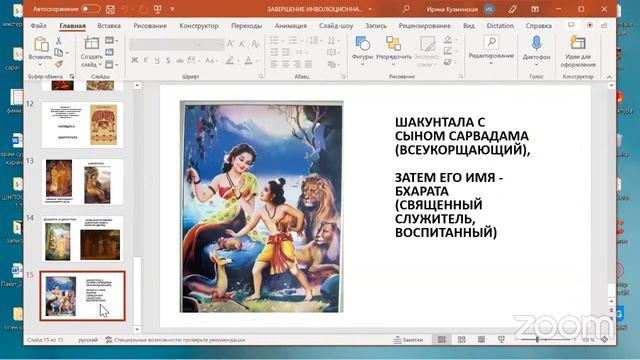
Task: Click the text highlight color pen
Action: (230, 60)
